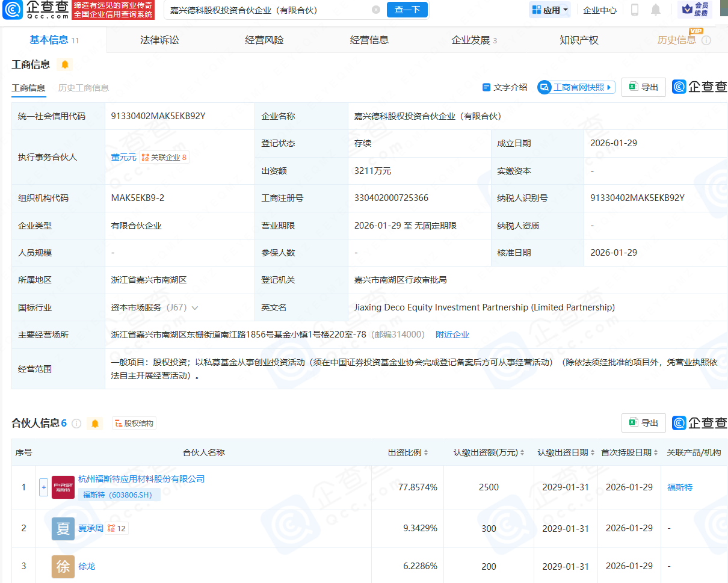This screenshot has height=583, width=728.
Task: Click into the company search field
Action: point(265,10)
